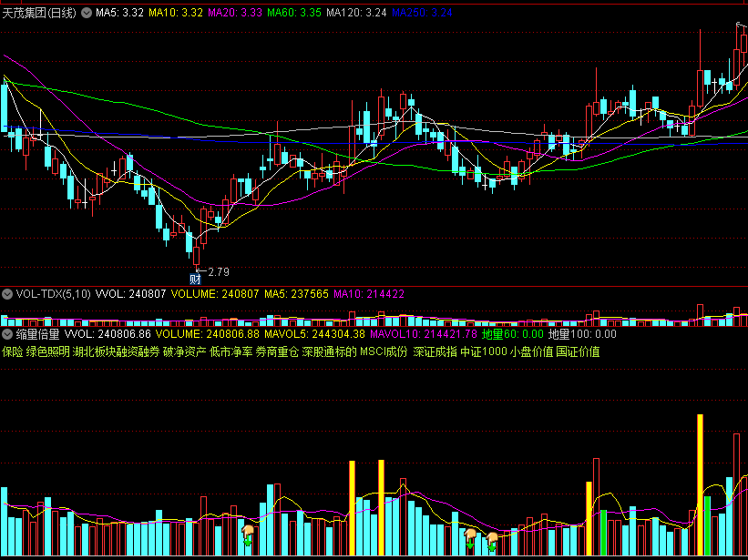Open the 小盘价值 tag
The height and width of the screenshot is (560, 748).
pyautogui.click(x=531, y=352)
